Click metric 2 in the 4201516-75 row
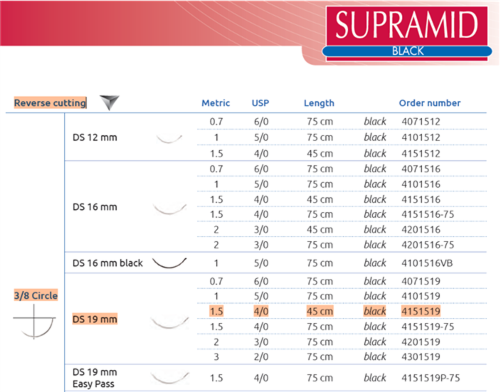The width and height of the screenshot is (500, 392). coord(216,245)
